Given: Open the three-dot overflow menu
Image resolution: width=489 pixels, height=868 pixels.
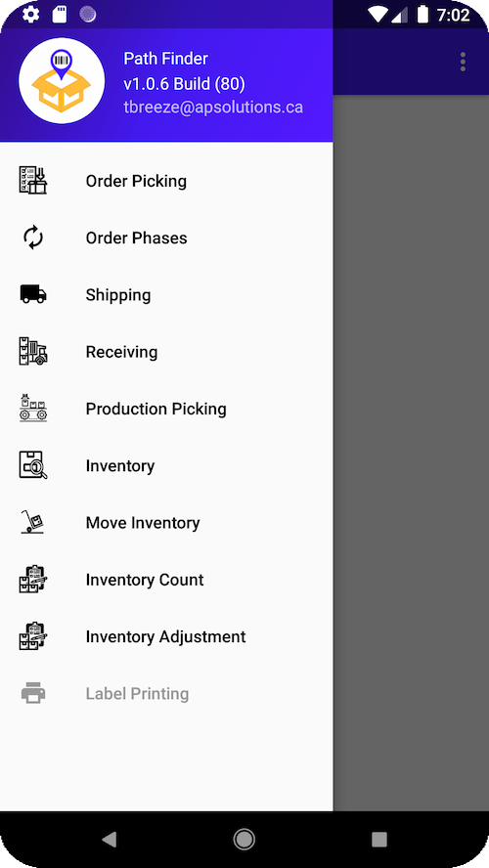Looking at the screenshot, I should (x=463, y=62).
